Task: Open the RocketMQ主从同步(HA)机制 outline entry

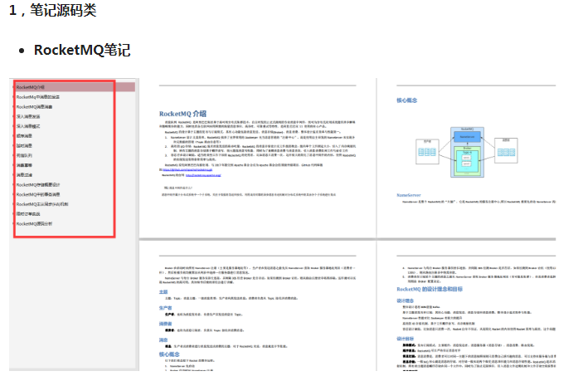Action: (x=42, y=204)
